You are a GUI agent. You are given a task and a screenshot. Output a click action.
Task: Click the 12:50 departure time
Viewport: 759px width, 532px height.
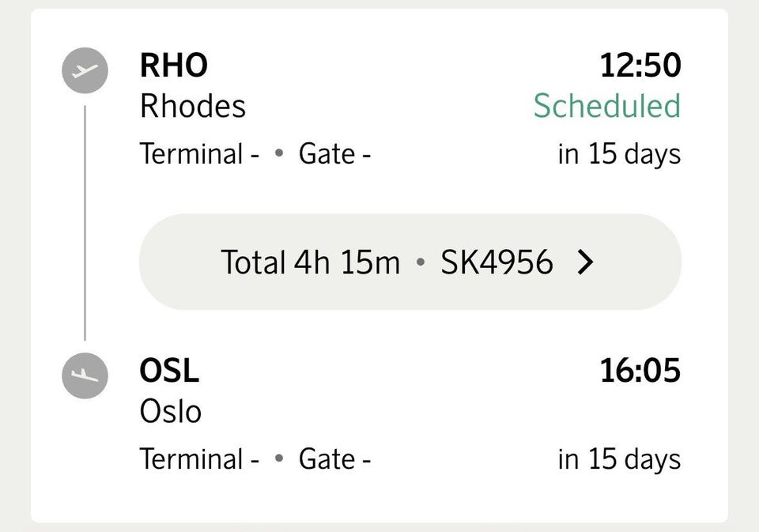click(640, 66)
